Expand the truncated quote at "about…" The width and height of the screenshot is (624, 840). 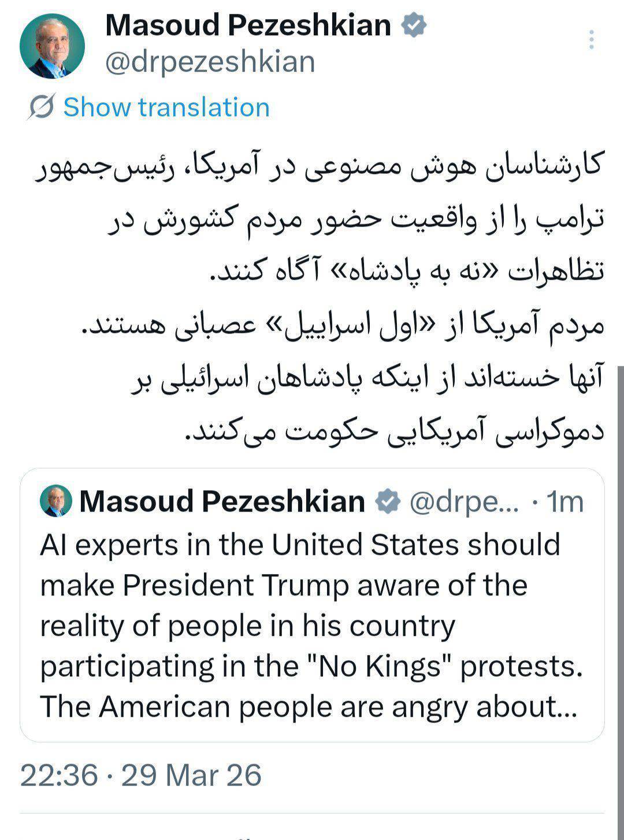555,707
